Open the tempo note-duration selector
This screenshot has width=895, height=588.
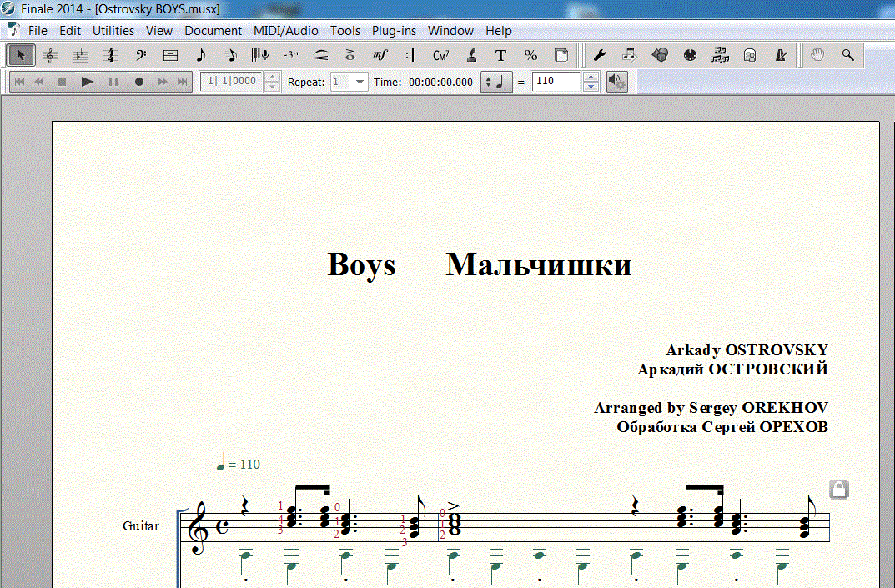point(496,82)
